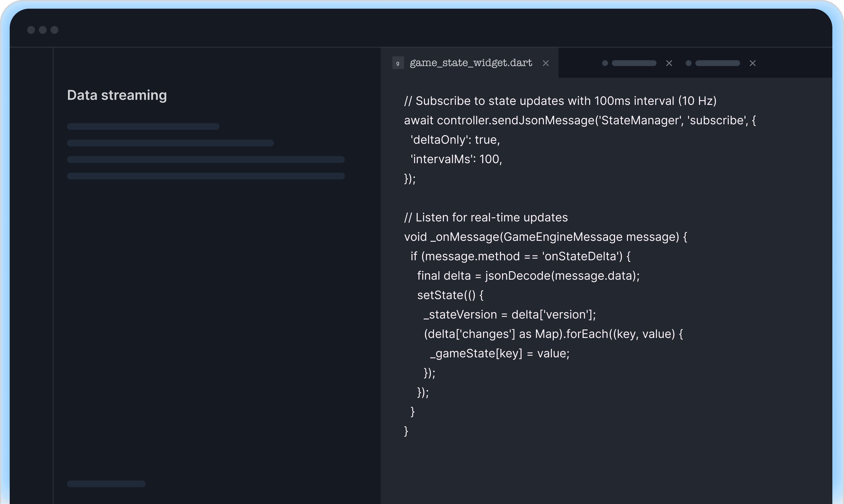The width and height of the screenshot is (844, 504).
Task: Click the second tab's unsaved dot indicator
Action: [x=605, y=63]
